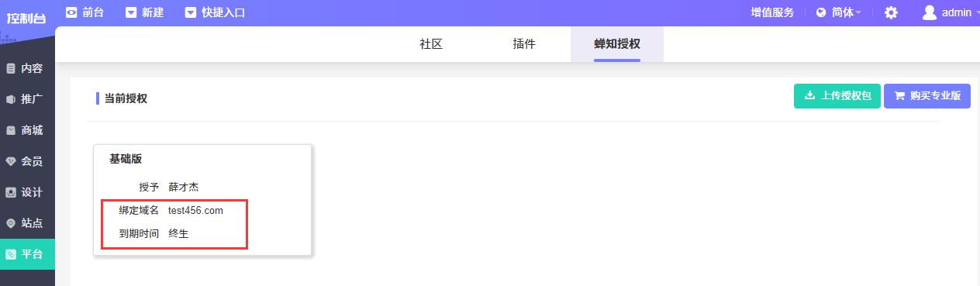Open 设计 in the sidebar

tap(27, 192)
